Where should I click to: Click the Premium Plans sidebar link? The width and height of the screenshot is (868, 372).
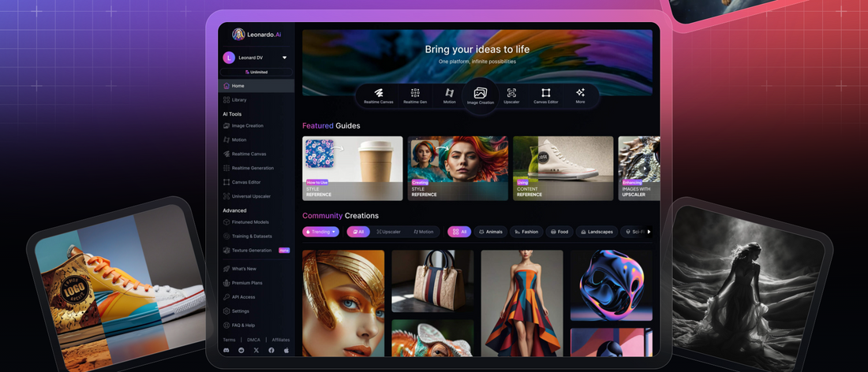click(247, 283)
